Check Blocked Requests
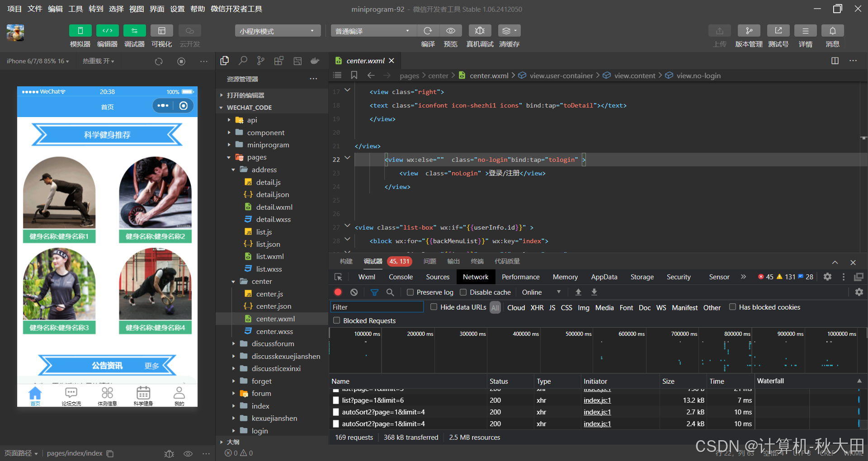This screenshot has width=868, height=461. (336, 320)
